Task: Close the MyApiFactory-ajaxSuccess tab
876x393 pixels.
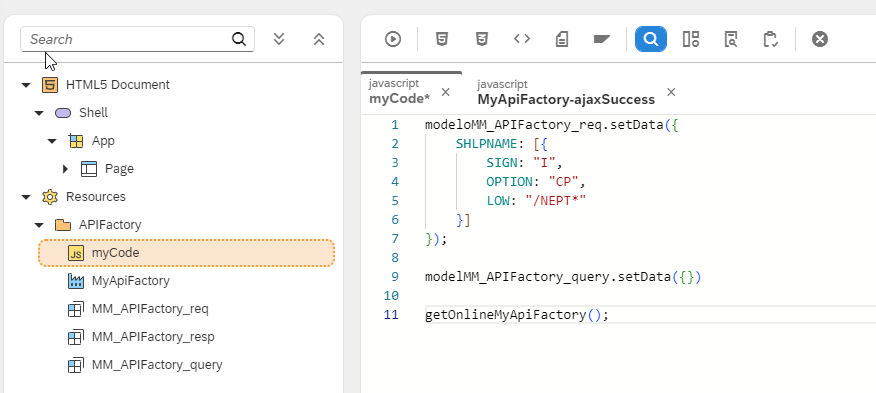Action: coord(671,92)
